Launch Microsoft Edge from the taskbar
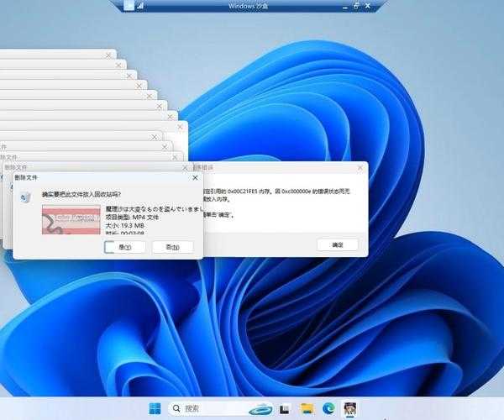This screenshot has width=504, height=420. point(328,409)
